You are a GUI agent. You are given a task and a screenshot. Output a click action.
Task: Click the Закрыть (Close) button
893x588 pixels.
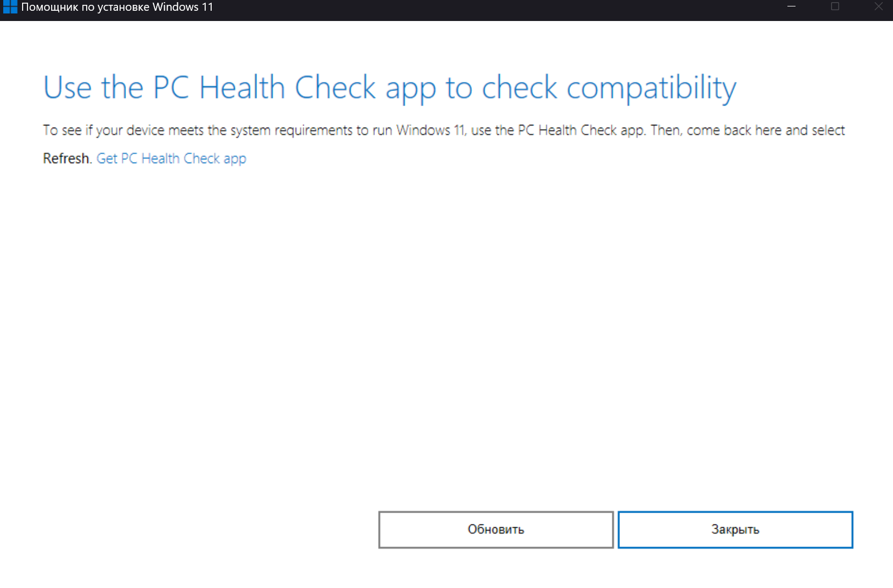pos(735,530)
